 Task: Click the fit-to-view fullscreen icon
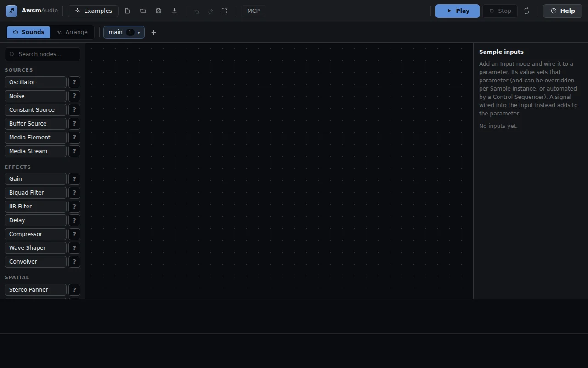click(x=224, y=11)
